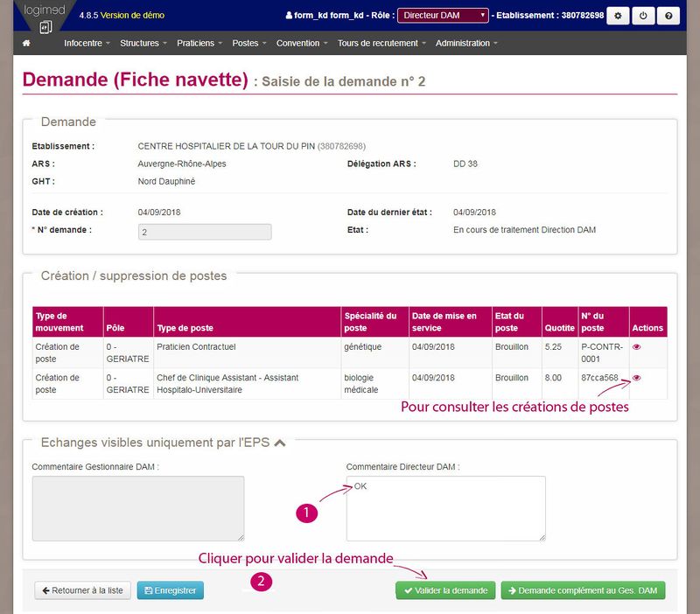
Task: Click the Type de mouvement column header
Action: point(67,322)
